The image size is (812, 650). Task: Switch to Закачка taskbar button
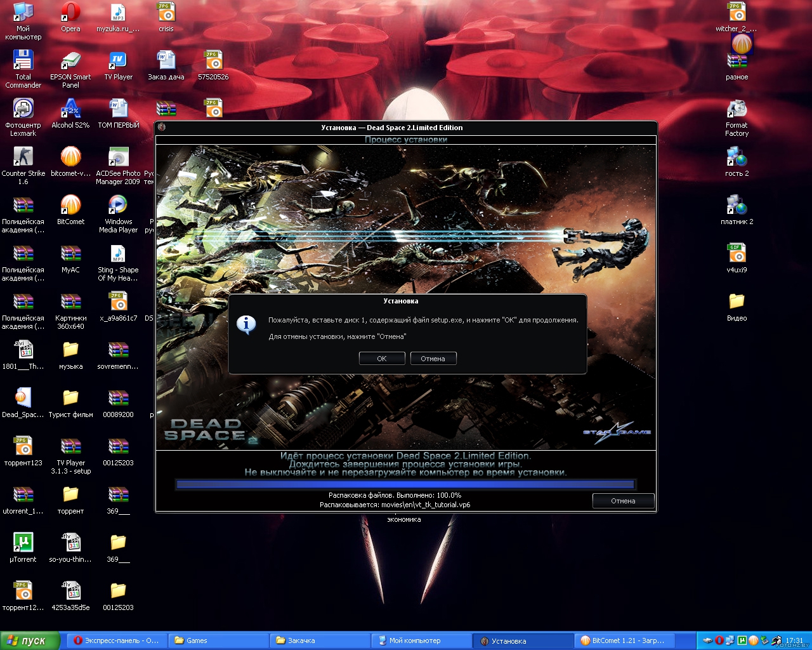(x=320, y=640)
